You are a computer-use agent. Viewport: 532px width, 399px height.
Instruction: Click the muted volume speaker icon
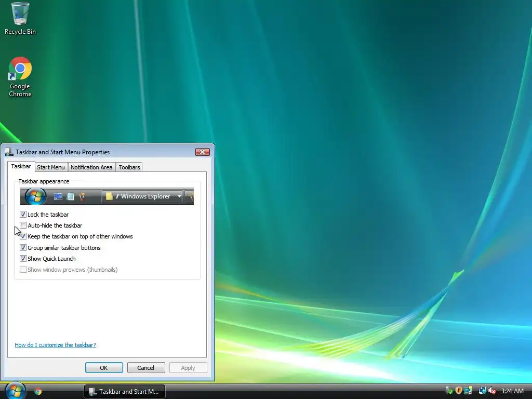tap(492, 391)
